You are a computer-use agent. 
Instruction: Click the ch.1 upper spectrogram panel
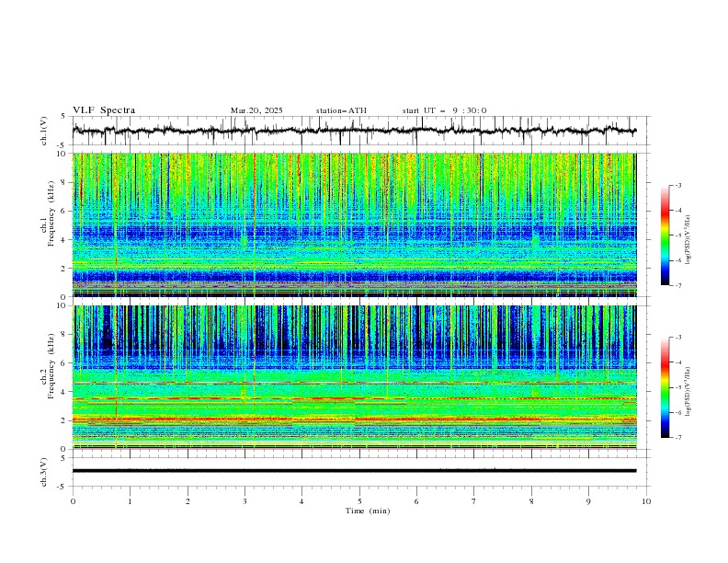(x=355, y=224)
